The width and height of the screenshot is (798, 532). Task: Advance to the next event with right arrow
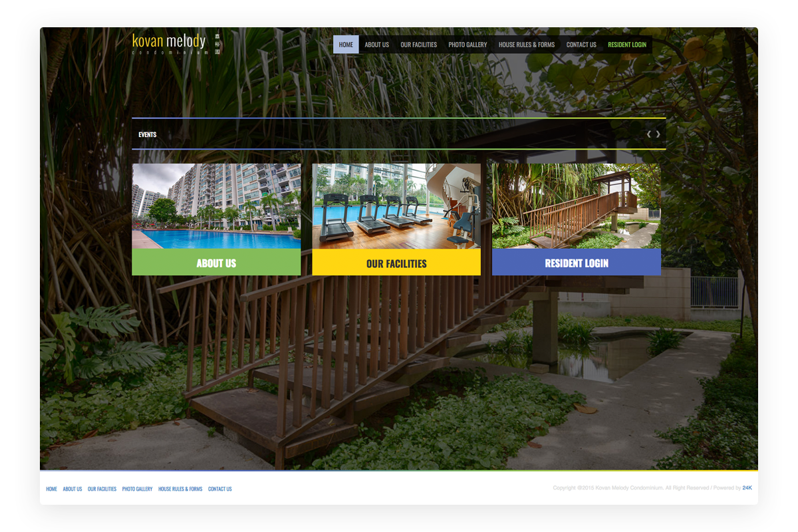[658, 134]
